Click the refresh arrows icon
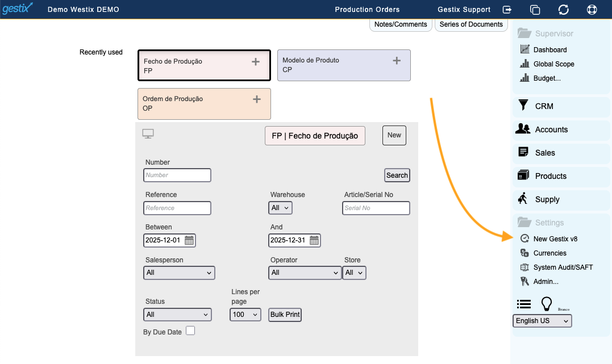Image resolution: width=612 pixels, height=364 pixels. coord(563,10)
